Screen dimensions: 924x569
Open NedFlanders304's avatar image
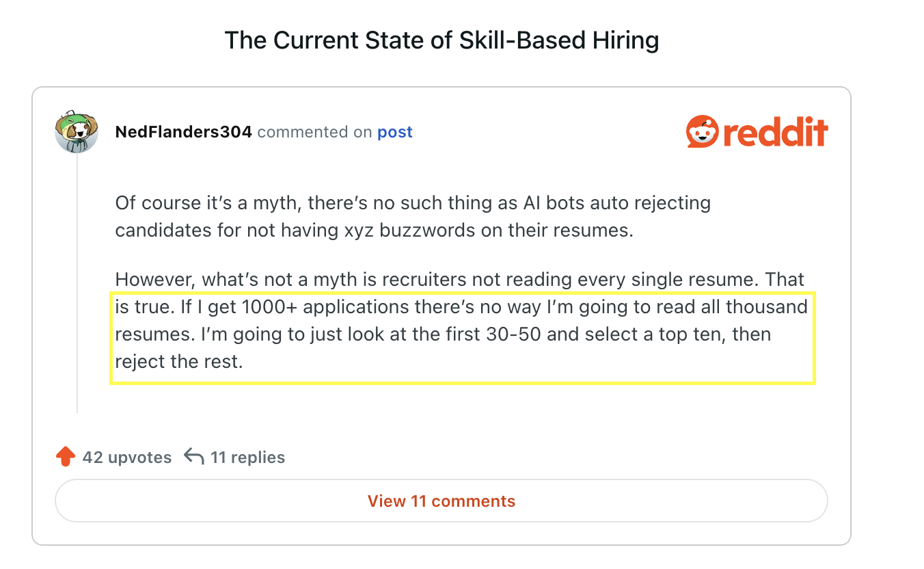77,132
